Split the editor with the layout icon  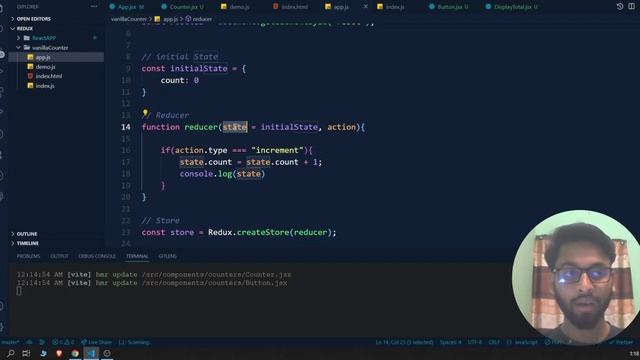click(x=631, y=7)
